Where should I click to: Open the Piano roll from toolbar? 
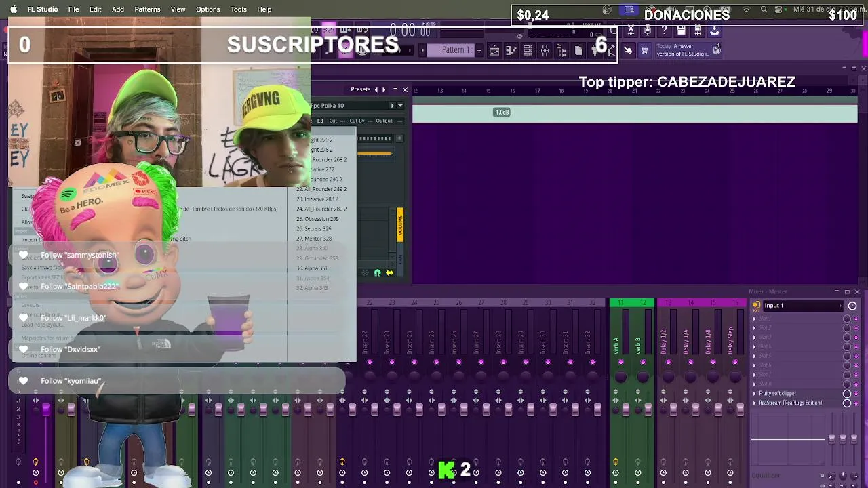point(511,50)
